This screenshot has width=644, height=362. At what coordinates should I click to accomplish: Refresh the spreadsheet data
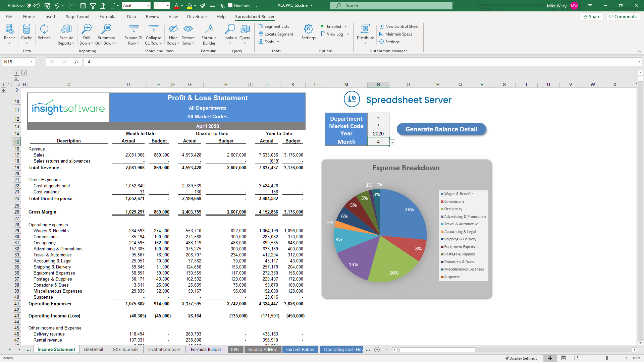[44, 32]
